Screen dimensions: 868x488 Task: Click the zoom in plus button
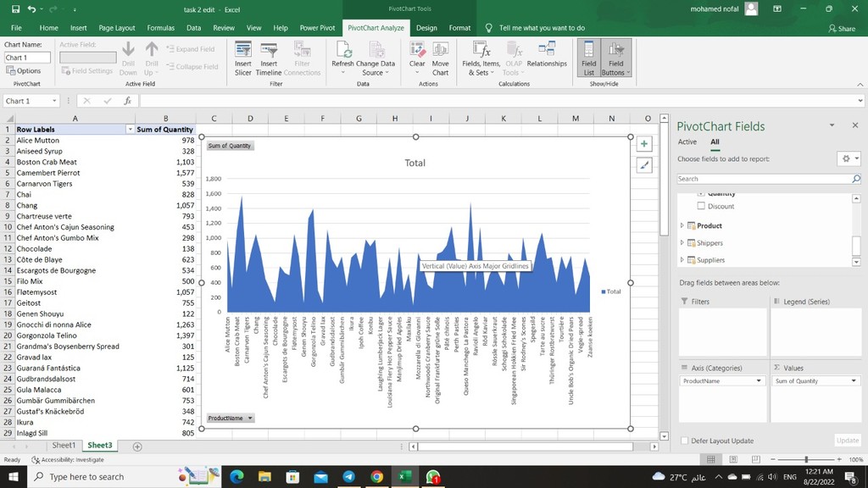[839, 459]
